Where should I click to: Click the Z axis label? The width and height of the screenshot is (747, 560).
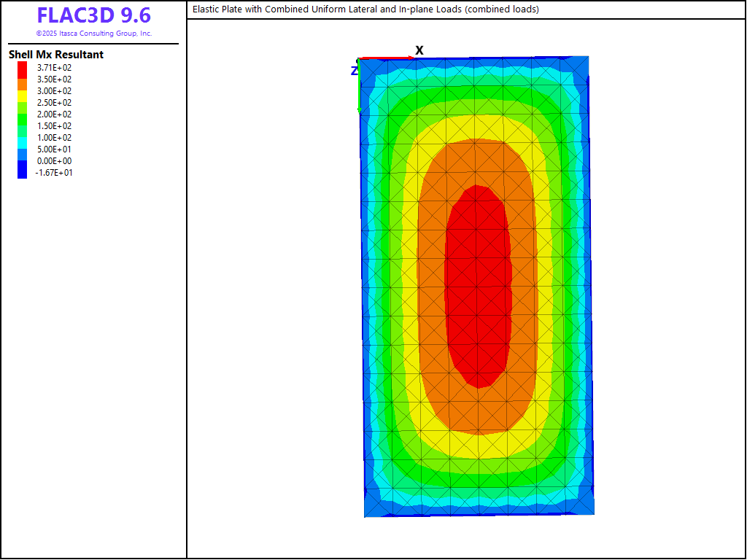tap(354, 71)
